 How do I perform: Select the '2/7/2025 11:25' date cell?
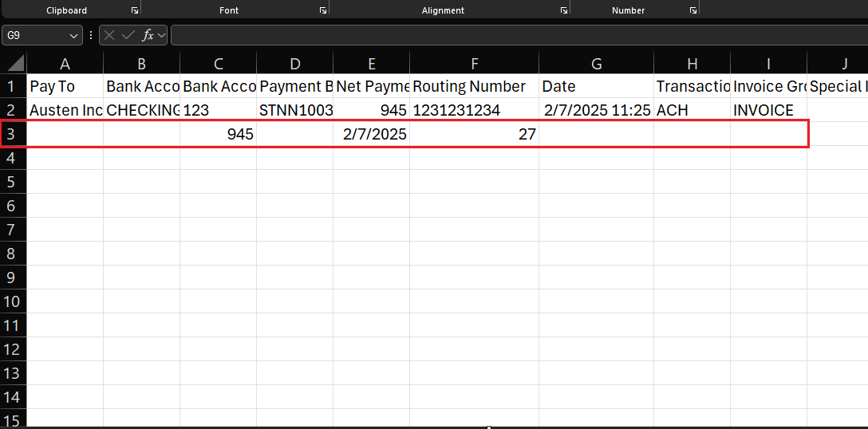coord(596,110)
